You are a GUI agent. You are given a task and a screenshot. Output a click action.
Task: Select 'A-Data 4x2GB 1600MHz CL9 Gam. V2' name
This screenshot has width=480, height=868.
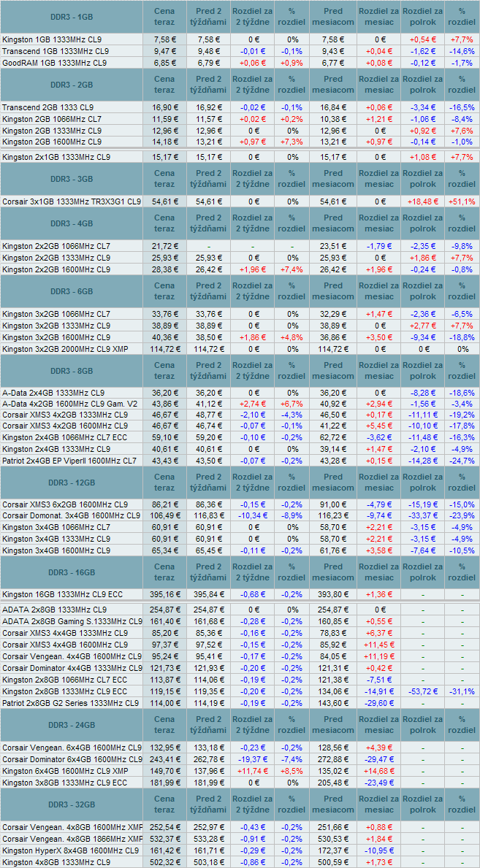[72, 404]
